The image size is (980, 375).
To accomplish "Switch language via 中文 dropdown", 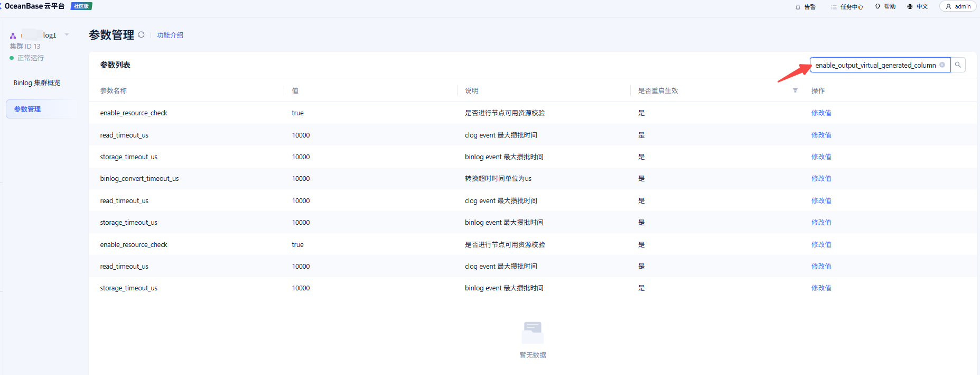I will click(918, 7).
